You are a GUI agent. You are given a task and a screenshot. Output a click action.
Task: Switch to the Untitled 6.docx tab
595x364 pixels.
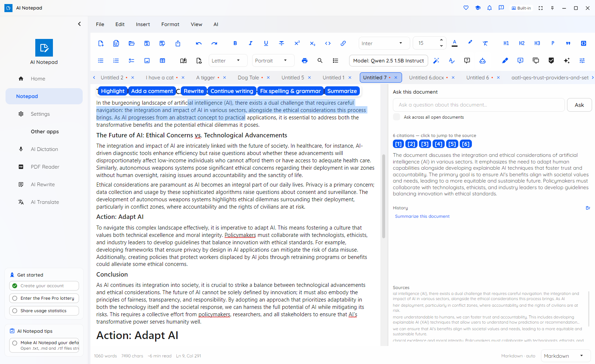[x=426, y=78]
